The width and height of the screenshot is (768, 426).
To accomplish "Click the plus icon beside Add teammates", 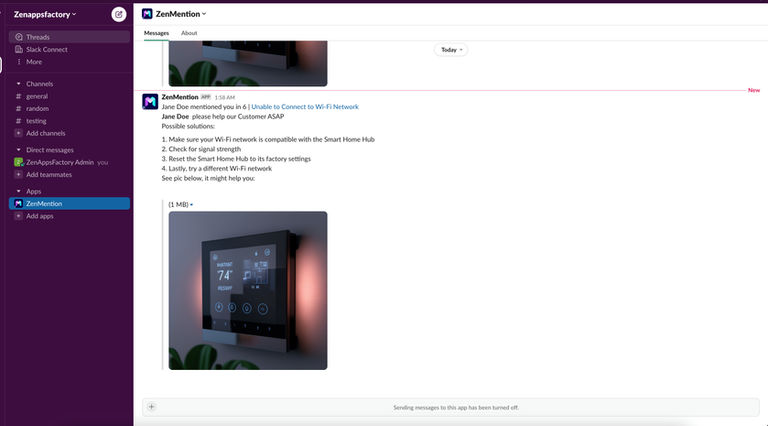I will click(19, 175).
